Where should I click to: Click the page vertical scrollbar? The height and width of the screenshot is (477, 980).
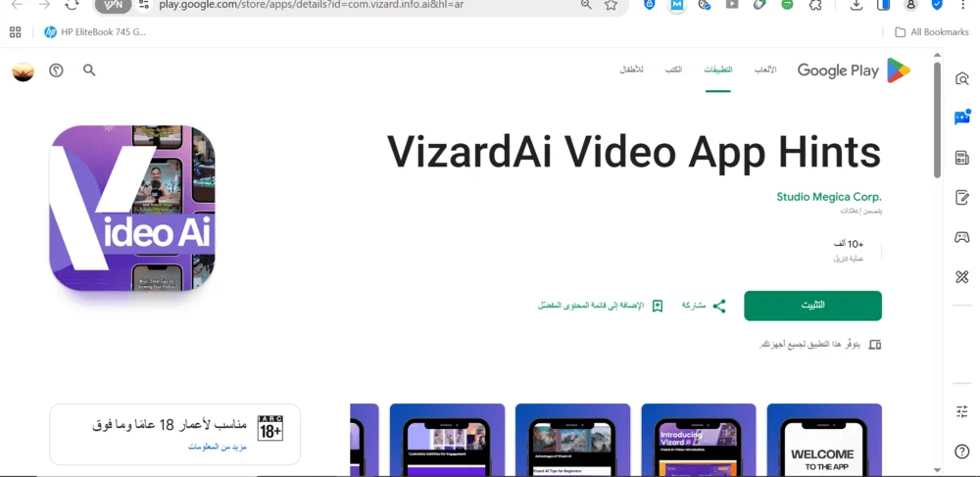coord(936,119)
